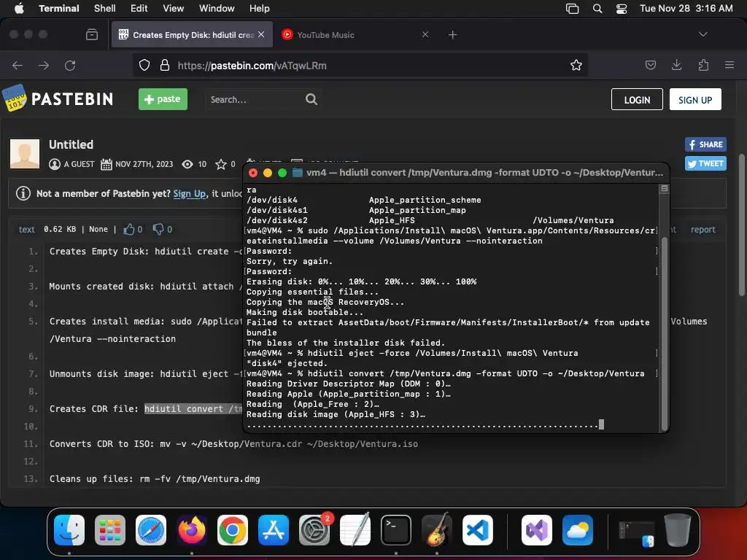Click the Terminal scrollbar top marker icon

click(664, 189)
